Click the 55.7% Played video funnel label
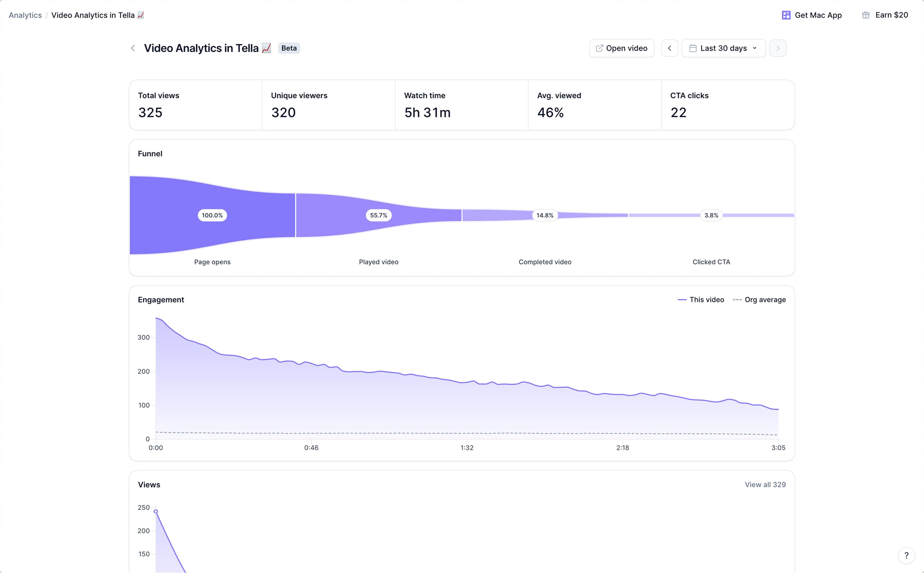This screenshot has width=924, height=573. tap(378, 215)
